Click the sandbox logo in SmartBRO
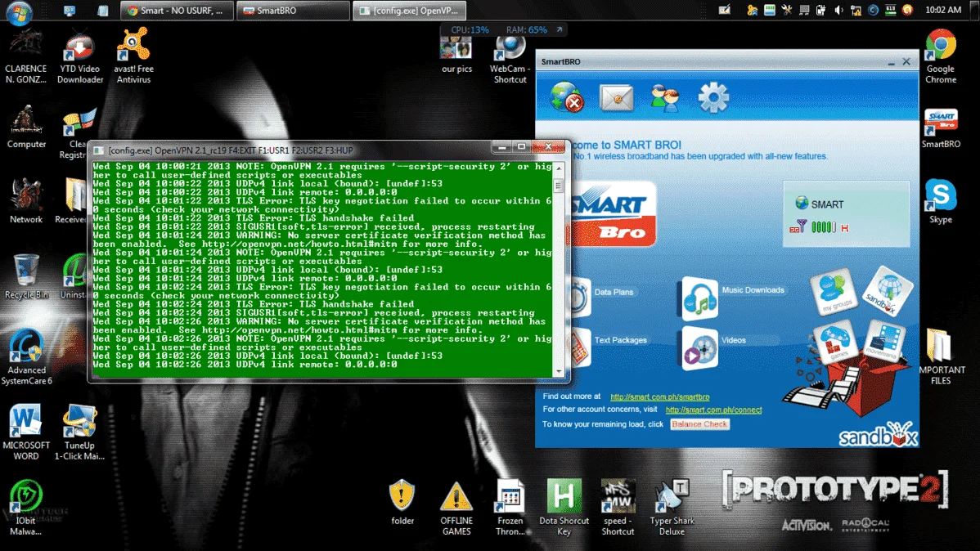The image size is (980, 551). (878, 435)
